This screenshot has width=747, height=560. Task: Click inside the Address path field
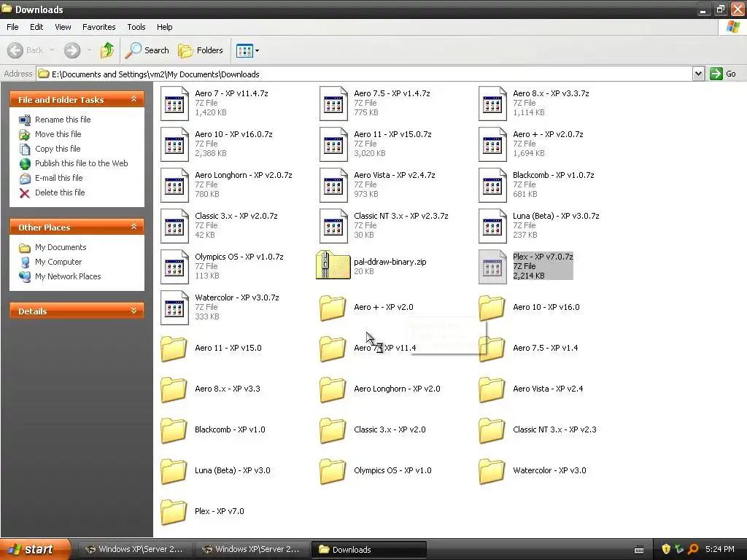click(x=365, y=74)
